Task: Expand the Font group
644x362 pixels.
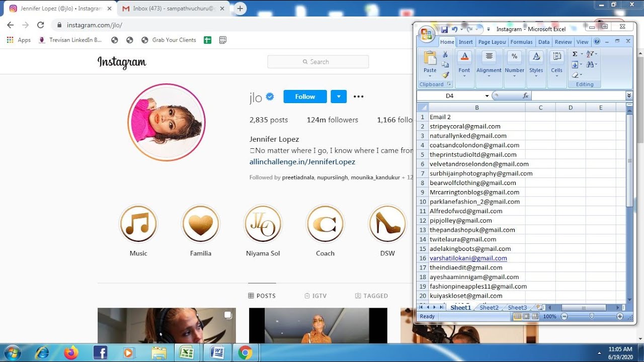Action: [464, 68]
